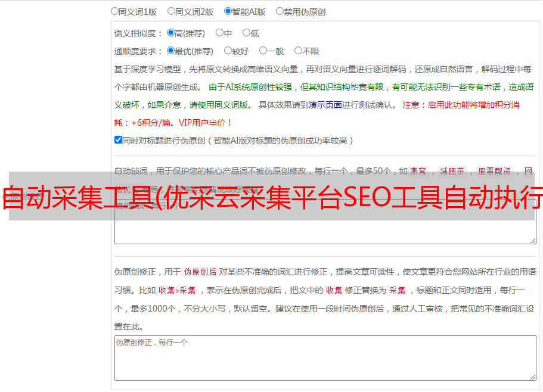
Task: Set 通顺度要求 to 较好
Action: (228, 51)
